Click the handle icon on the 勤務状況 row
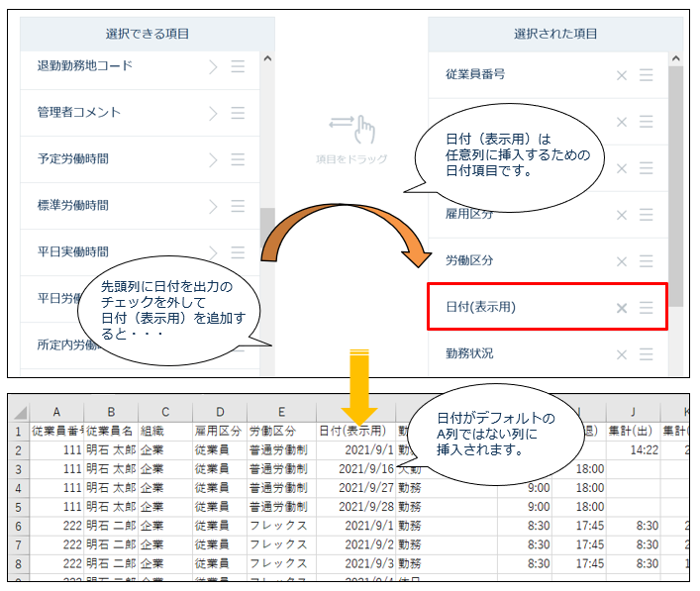Screen dimensions: 700x591 (647, 354)
